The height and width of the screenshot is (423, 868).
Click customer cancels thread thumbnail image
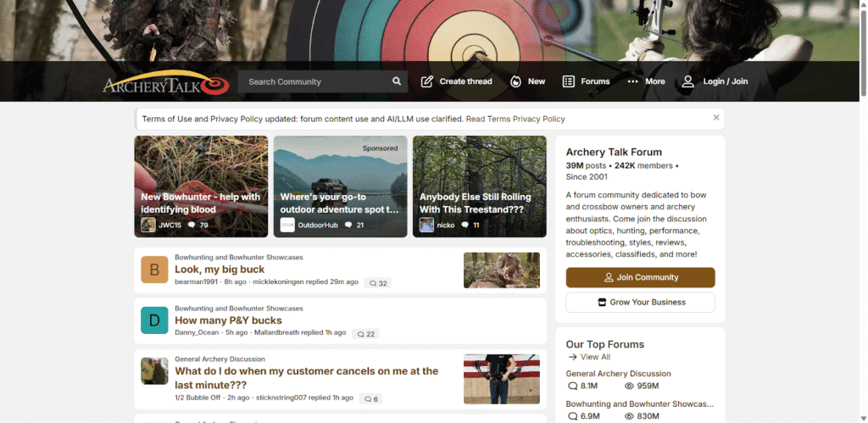502,379
